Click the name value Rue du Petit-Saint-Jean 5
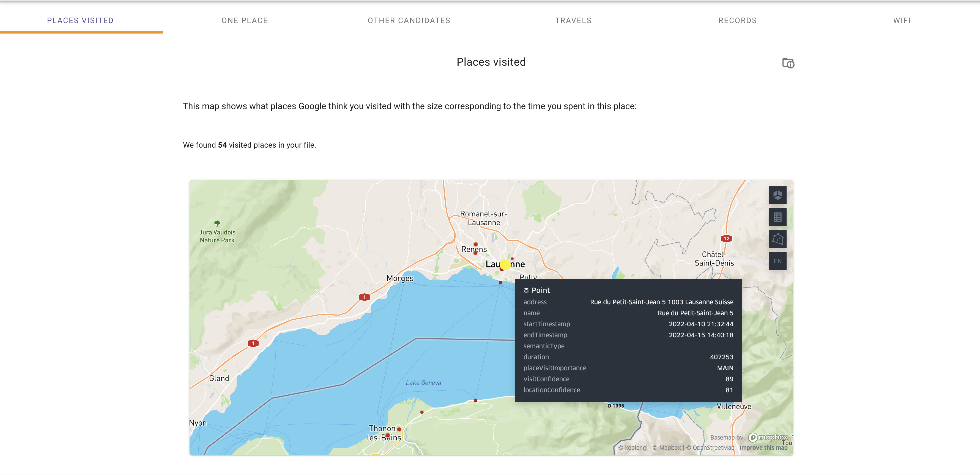The image size is (980, 475). tap(696, 313)
